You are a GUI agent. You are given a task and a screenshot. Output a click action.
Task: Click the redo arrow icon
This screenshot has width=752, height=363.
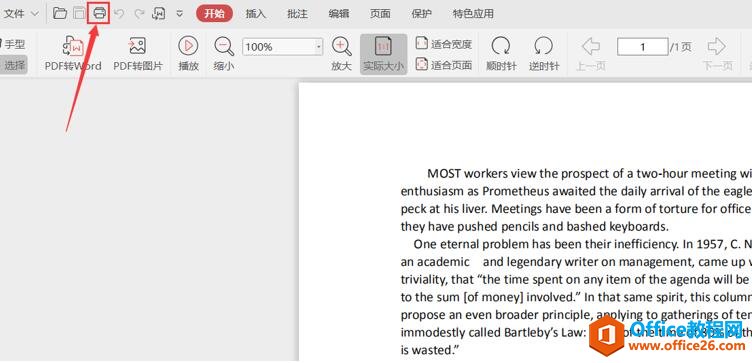[139, 13]
